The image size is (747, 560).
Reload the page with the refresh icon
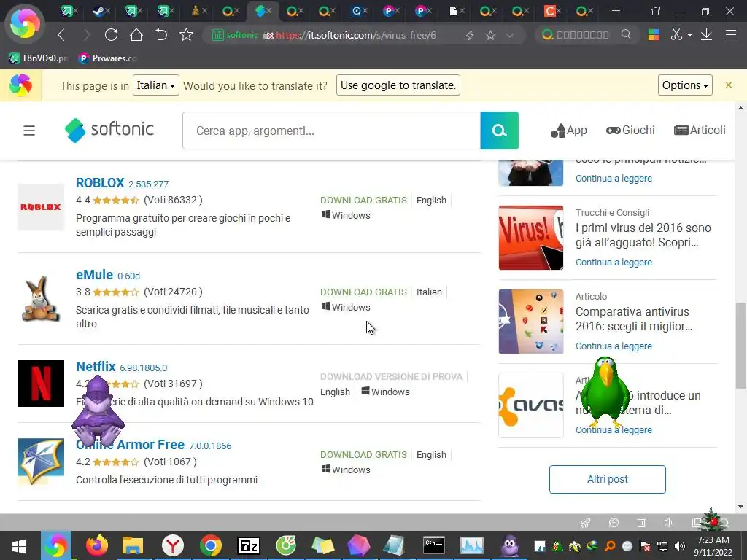click(x=111, y=35)
